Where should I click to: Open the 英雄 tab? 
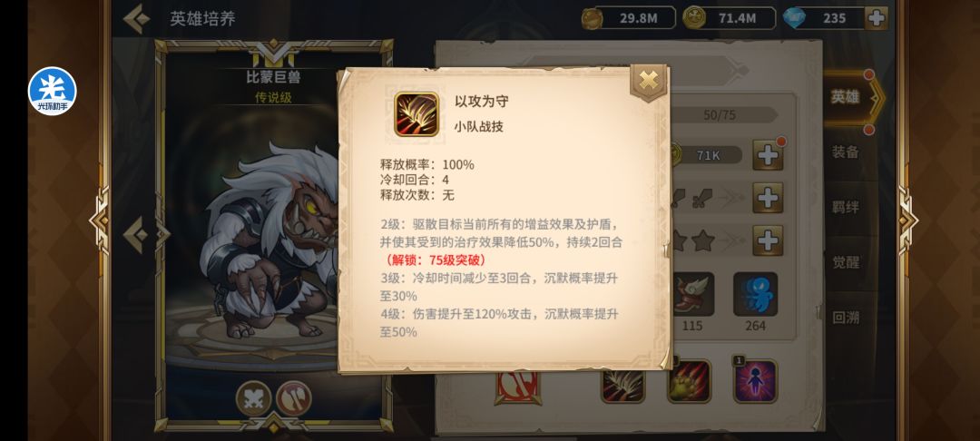click(846, 97)
